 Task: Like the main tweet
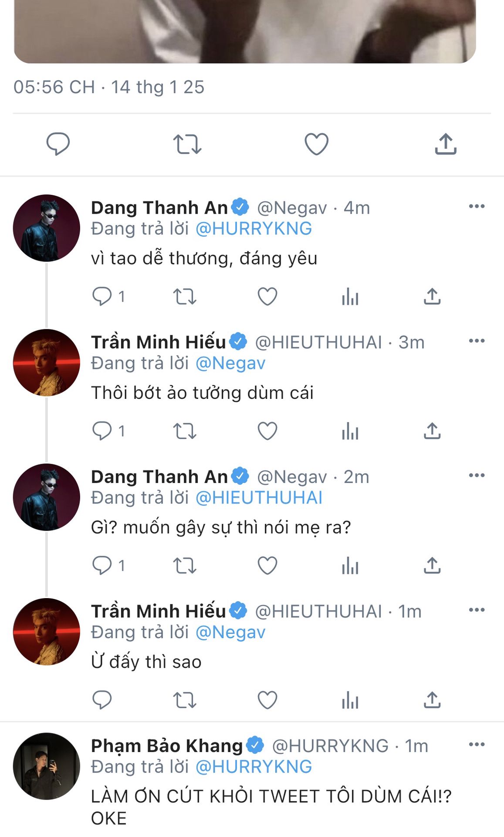[316, 144]
